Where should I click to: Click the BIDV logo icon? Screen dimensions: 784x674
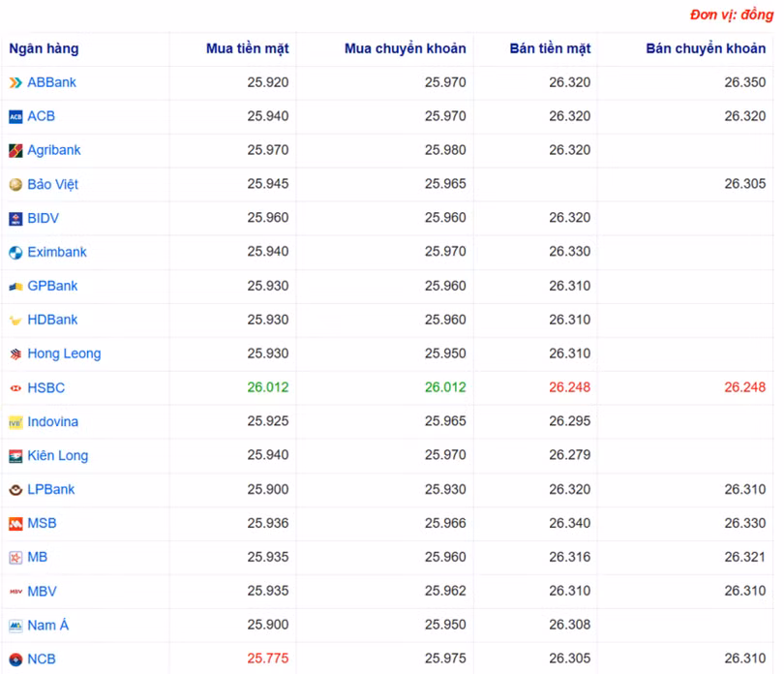point(15,218)
